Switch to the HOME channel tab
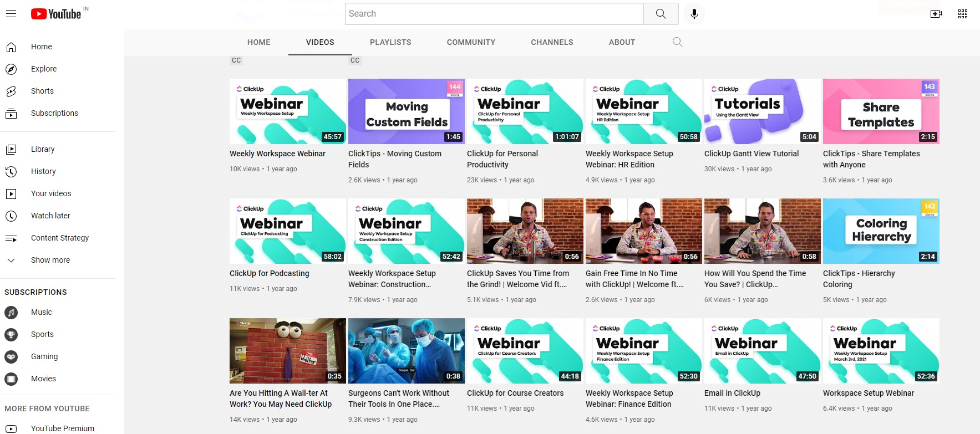Viewport: 980px width, 434px height. click(259, 42)
